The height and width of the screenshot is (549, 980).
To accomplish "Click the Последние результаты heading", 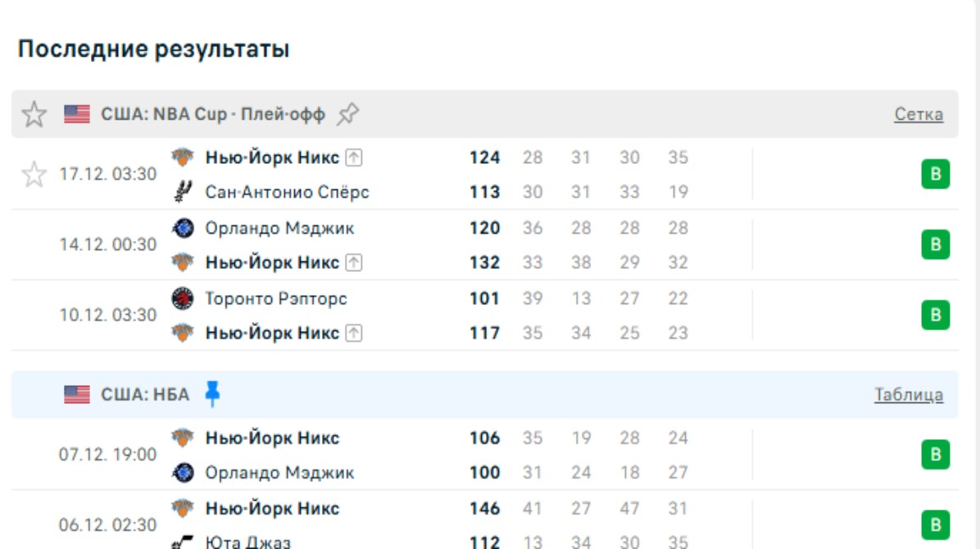I will coord(153,49).
